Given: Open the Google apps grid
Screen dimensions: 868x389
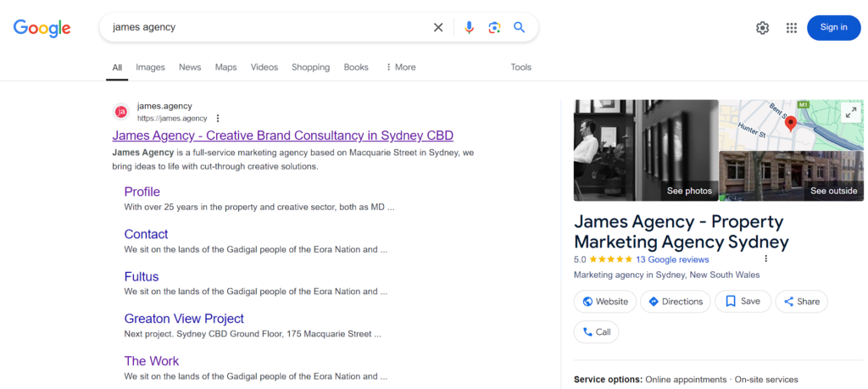Looking at the screenshot, I should (791, 27).
